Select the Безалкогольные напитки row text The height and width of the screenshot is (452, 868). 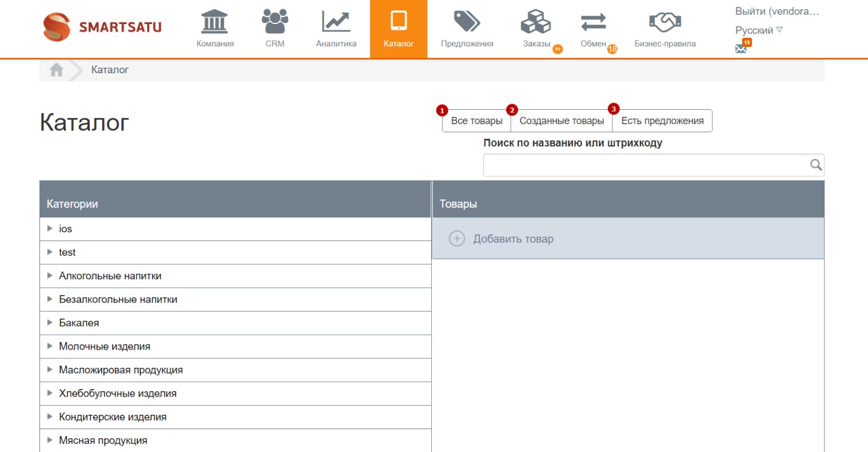(x=118, y=299)
